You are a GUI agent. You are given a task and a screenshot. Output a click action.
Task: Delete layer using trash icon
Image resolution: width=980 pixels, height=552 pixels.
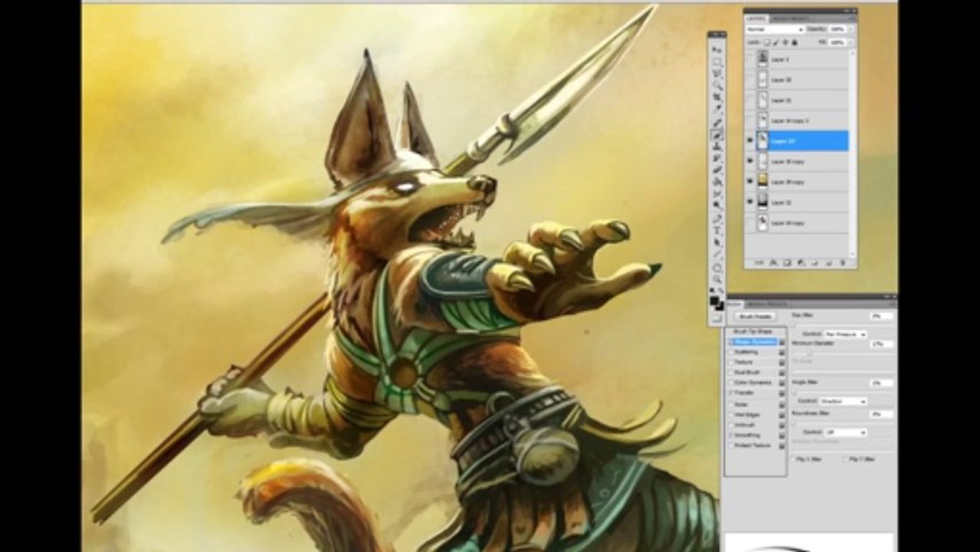click(842, 262)
